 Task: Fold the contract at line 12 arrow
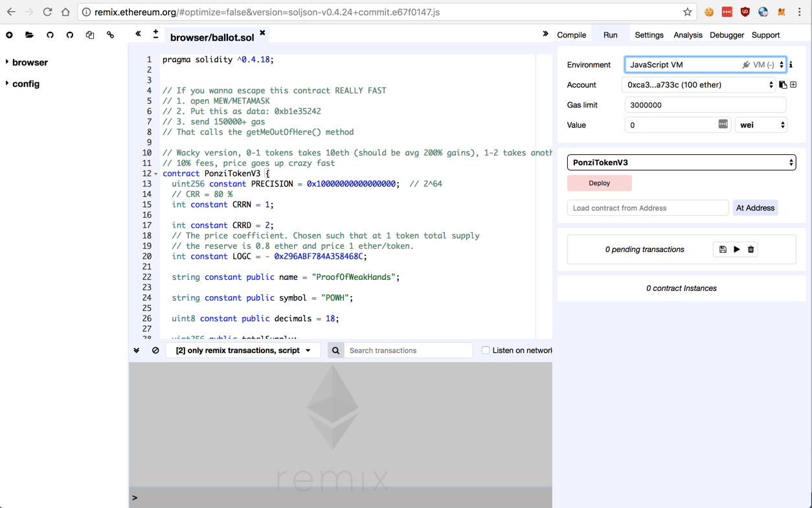point(156,174)
